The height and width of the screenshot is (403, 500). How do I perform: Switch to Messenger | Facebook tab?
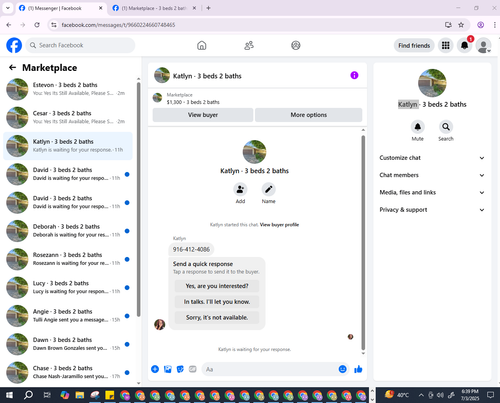coord(61,8)
